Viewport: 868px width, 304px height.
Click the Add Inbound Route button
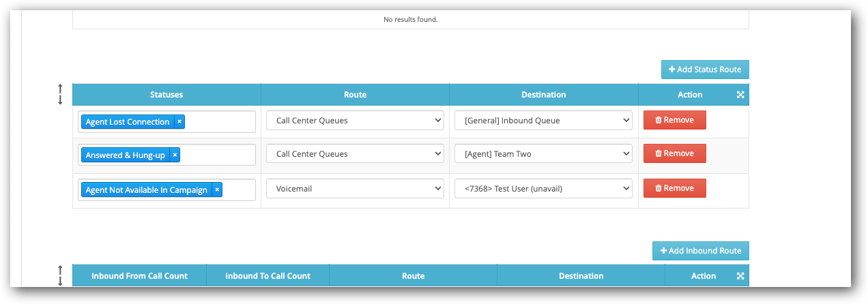click(x=700, y=251)
